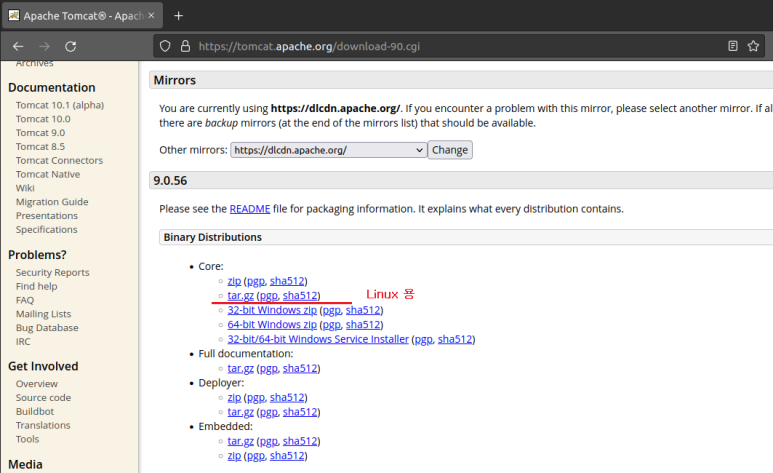Open Specifications sidebar link
Screen dimensions: 773x473
(x=46, y=229)
